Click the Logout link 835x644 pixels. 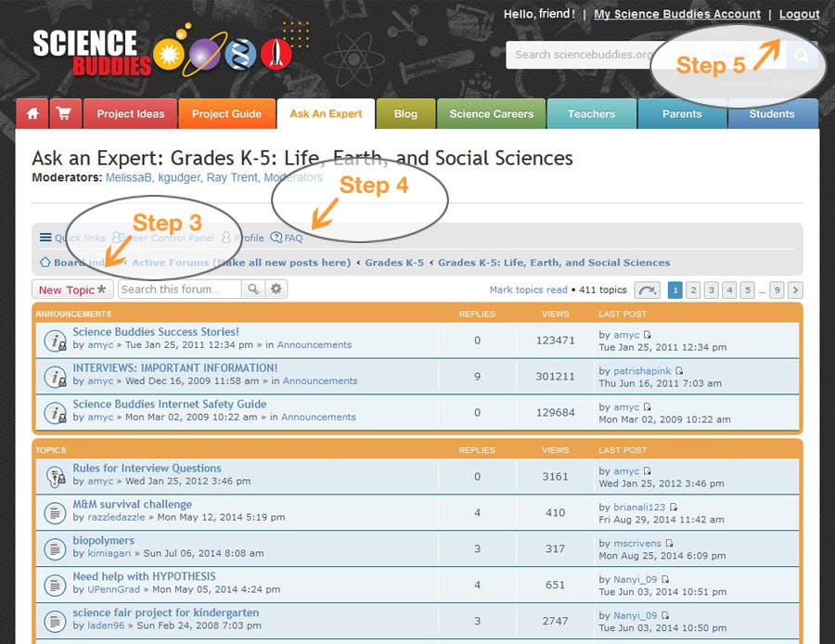800,14
